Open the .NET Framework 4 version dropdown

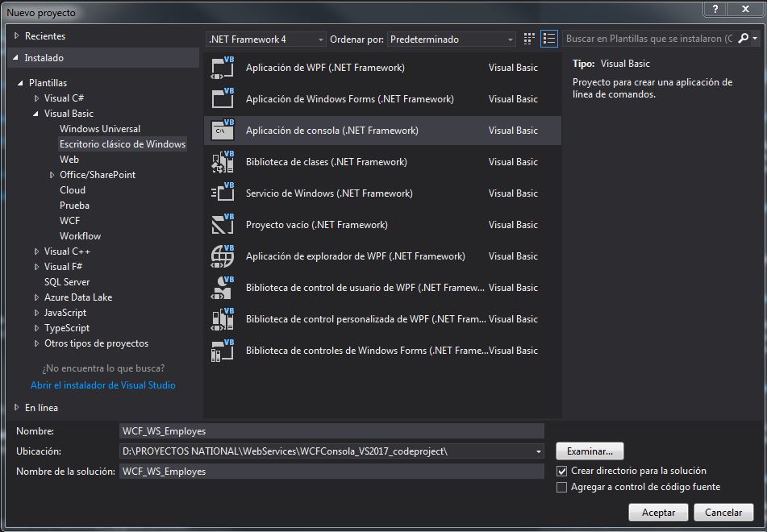[266, 39]
